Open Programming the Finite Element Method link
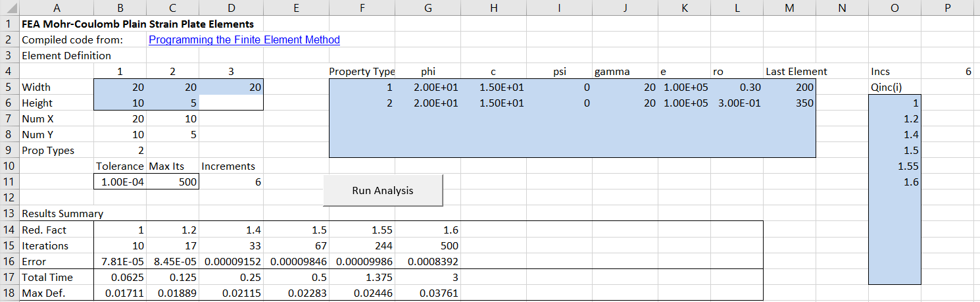 click(x=244, y=39)
